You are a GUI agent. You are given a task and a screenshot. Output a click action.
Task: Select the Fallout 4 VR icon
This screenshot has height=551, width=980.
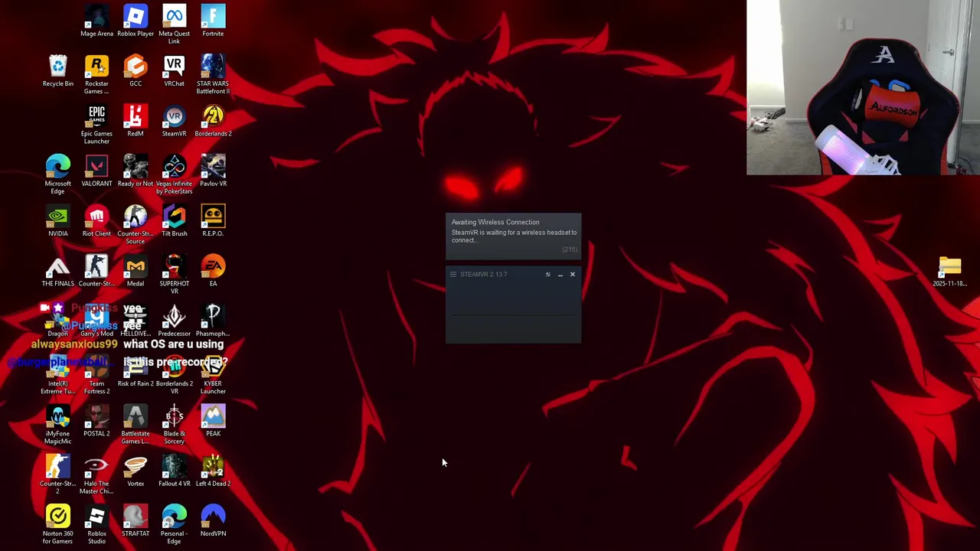[174, 471]
